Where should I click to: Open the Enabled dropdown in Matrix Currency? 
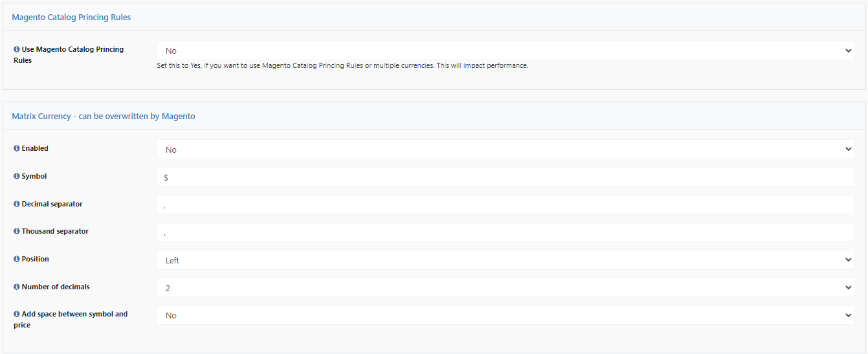(x=506, y=149)
